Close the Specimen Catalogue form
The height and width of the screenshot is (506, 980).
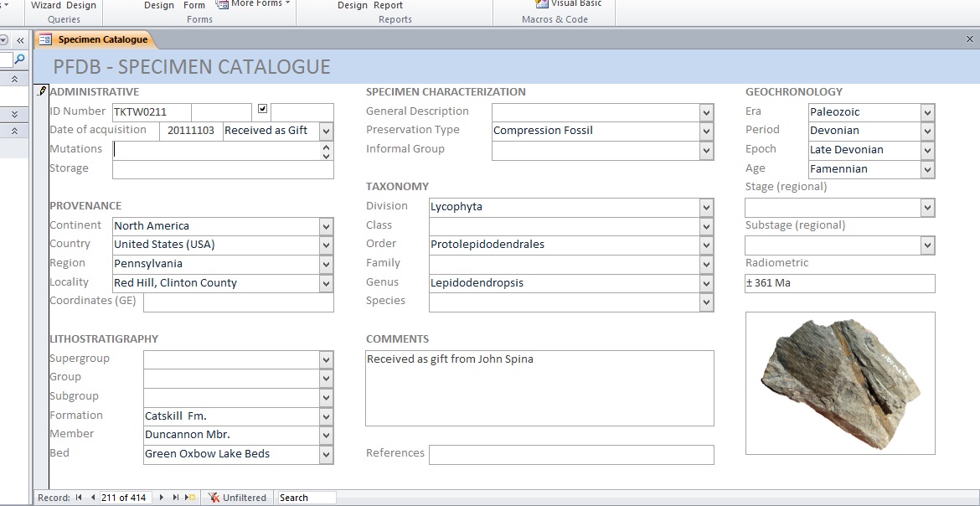[970, 39]
